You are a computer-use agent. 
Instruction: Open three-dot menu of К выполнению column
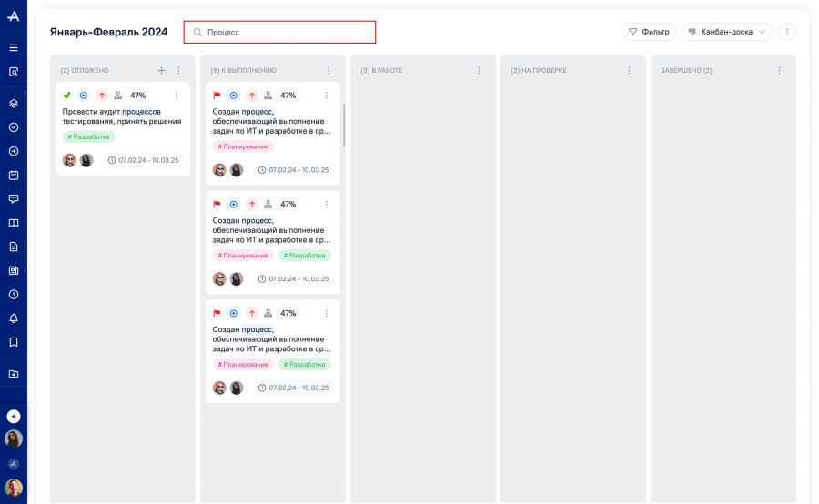329,70
